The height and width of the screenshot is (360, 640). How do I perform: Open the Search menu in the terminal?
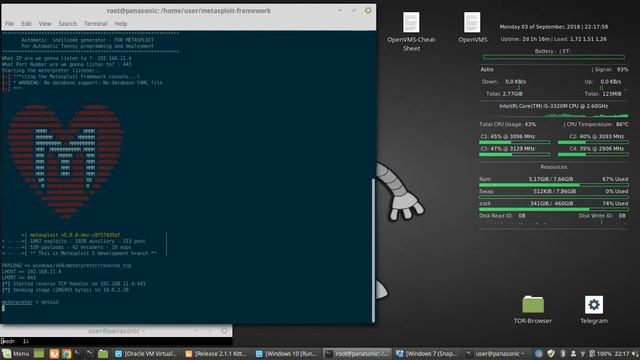(67, 24)
